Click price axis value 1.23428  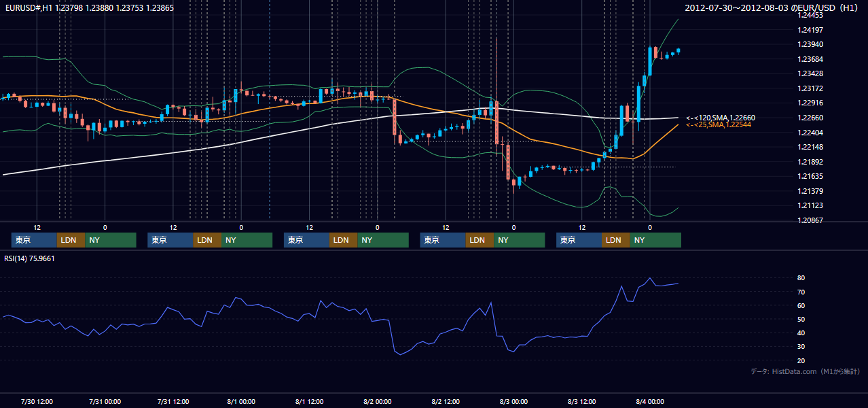[x=810, y=73]
